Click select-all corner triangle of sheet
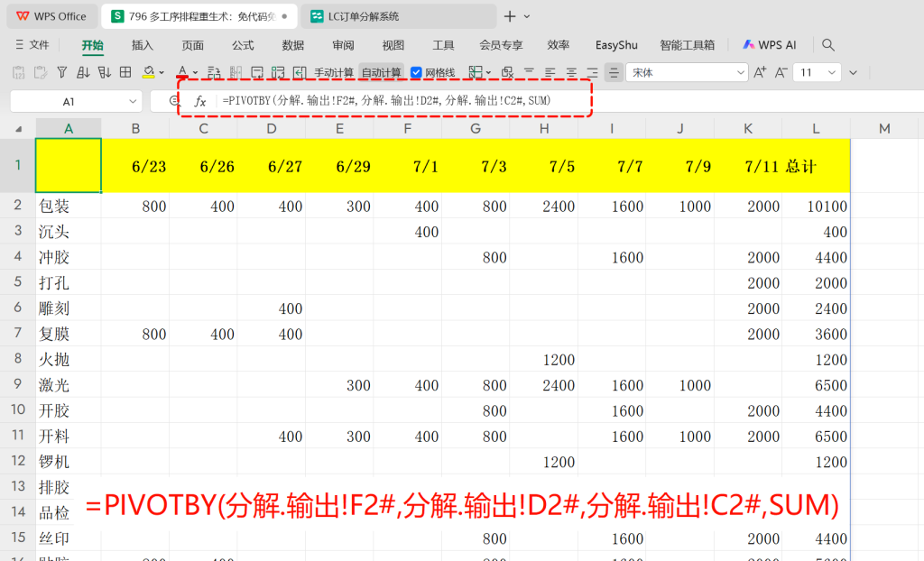 click(18, 128)
